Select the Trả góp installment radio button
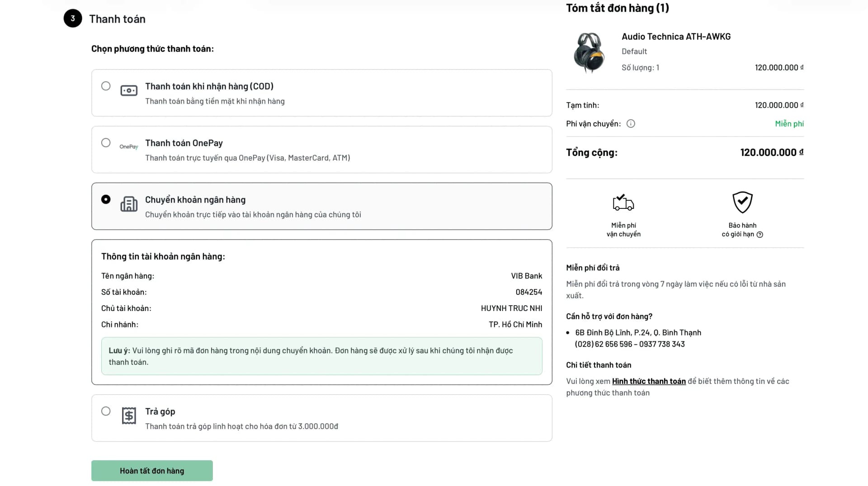The width and height of the screenshot is (868, 486). [x=106, y=411]
